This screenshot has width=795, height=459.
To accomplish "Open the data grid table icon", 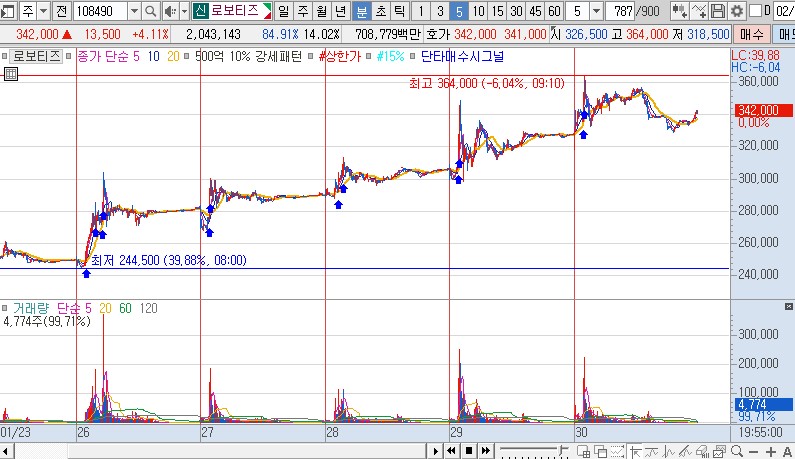I will (11, 74).
